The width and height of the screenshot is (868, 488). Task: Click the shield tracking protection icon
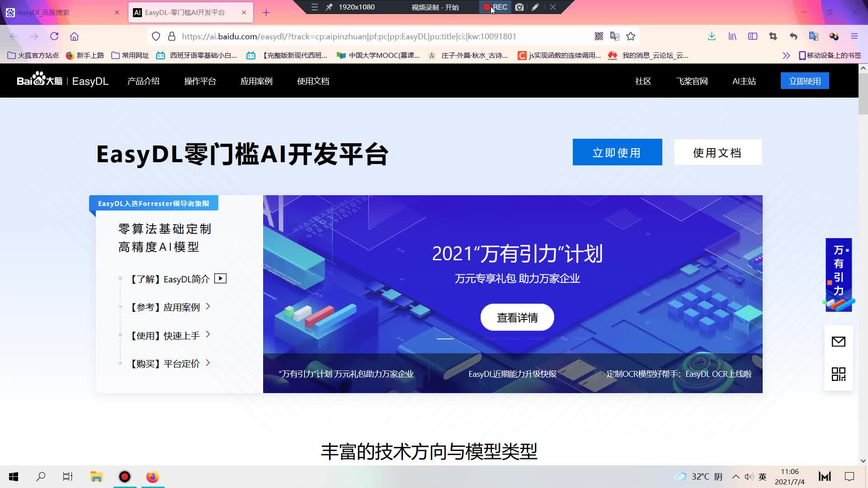click(156, 36)
